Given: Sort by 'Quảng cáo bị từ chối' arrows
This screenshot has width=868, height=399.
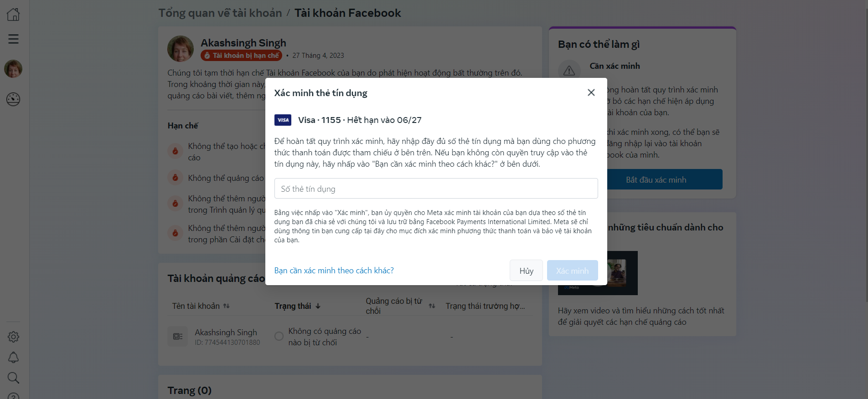Looking at the screenshot, I should 432,306.
